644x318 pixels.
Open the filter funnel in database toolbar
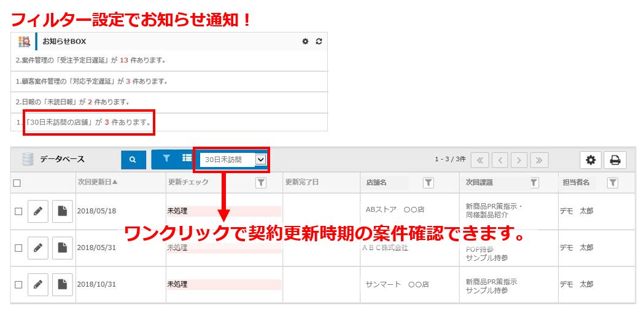(x=166, y=159)
